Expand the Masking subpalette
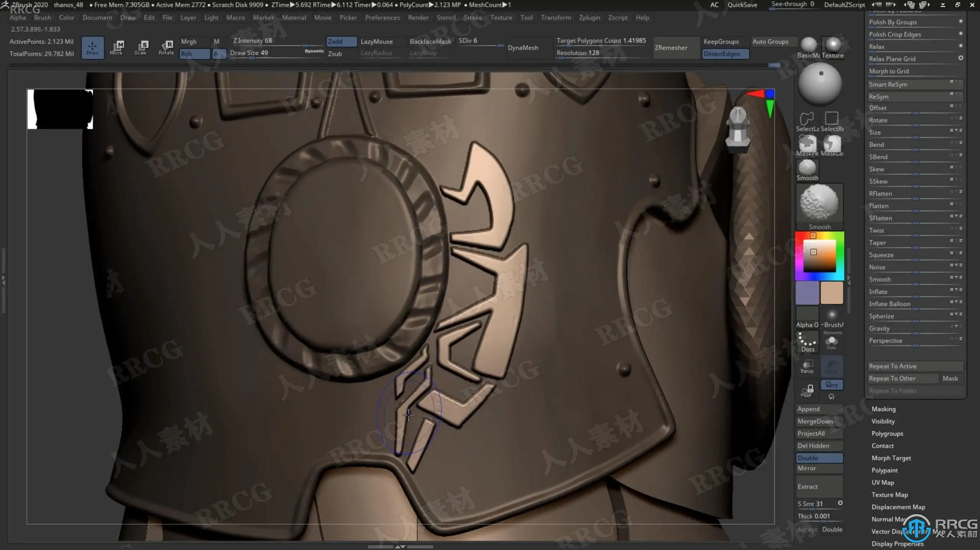 coord(884,409)
